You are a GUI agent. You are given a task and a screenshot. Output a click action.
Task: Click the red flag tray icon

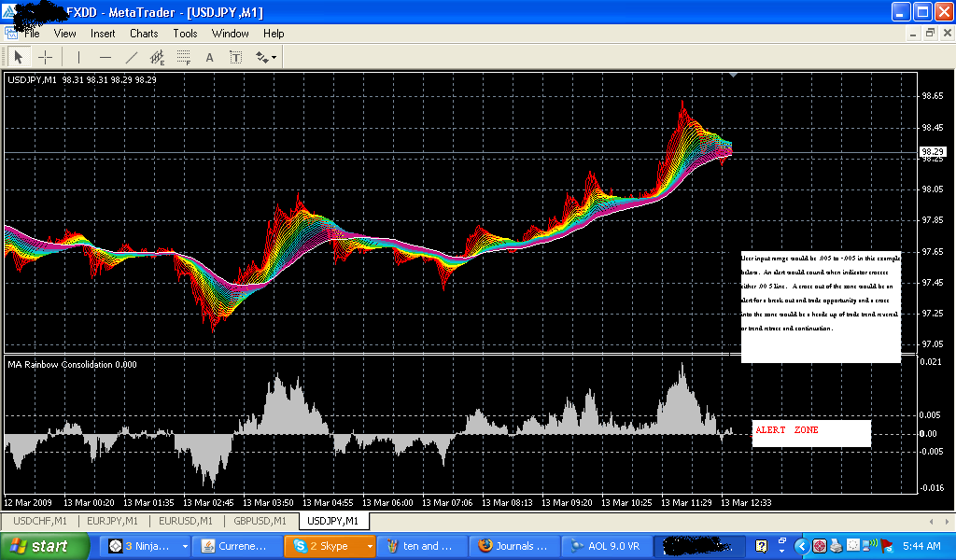tap(887, 546)
